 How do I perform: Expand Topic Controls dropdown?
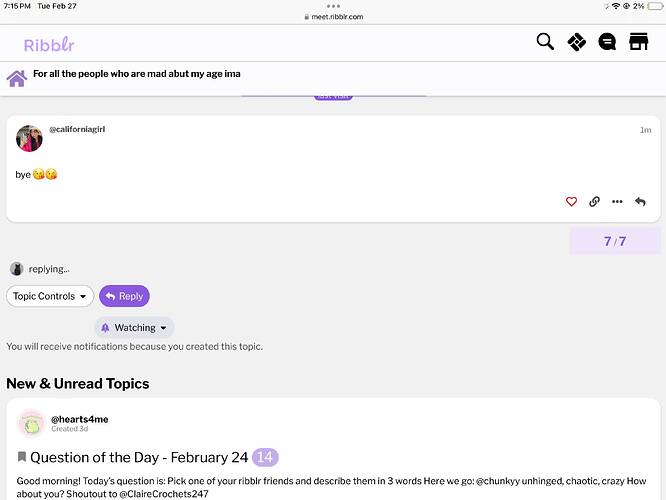coord(50,296)
